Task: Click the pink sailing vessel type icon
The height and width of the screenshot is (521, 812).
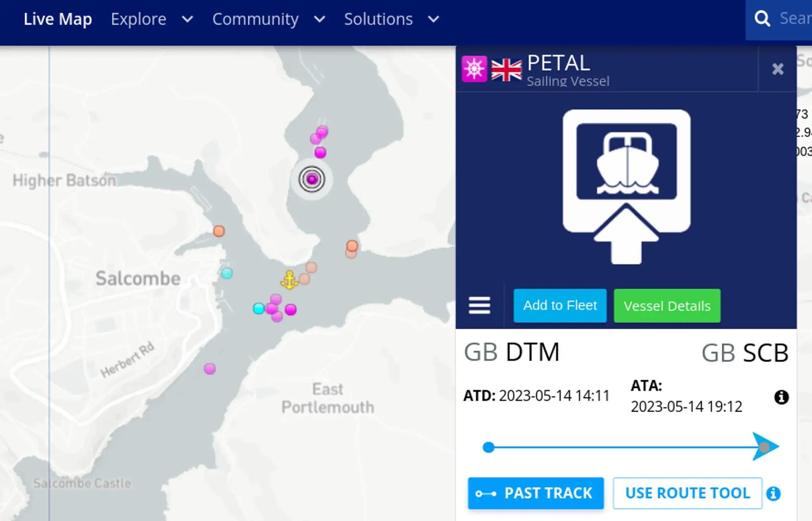Action: click(x=474, y=69)
